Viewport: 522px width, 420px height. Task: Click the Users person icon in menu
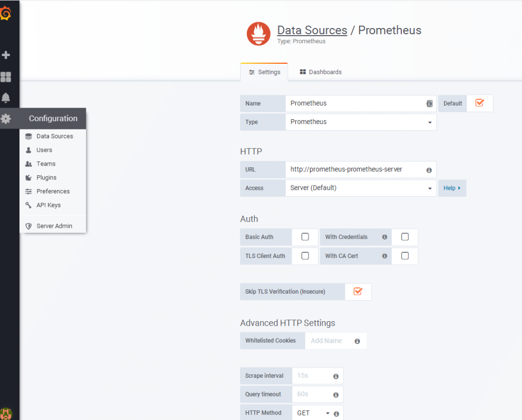[x=29, y=150]
